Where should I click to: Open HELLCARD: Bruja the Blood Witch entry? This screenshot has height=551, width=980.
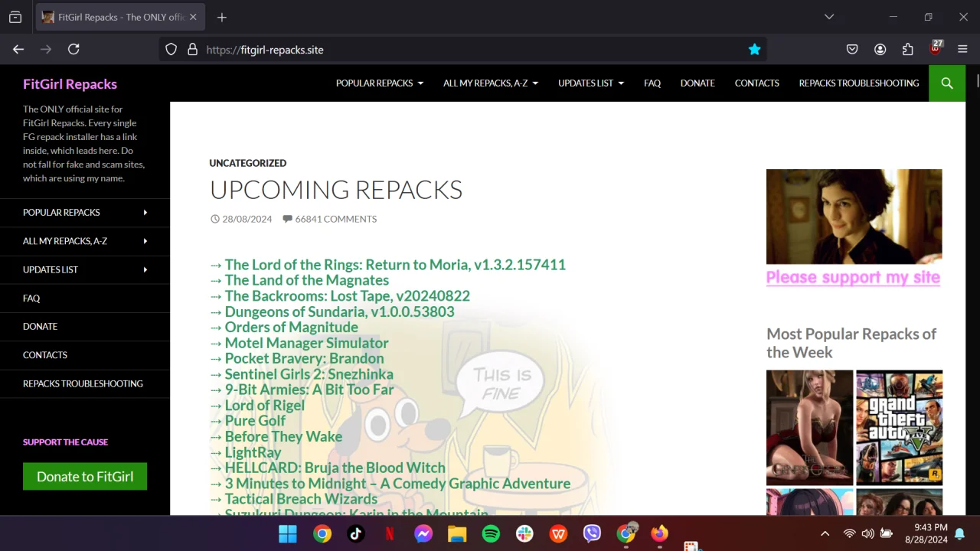point(335,468)
